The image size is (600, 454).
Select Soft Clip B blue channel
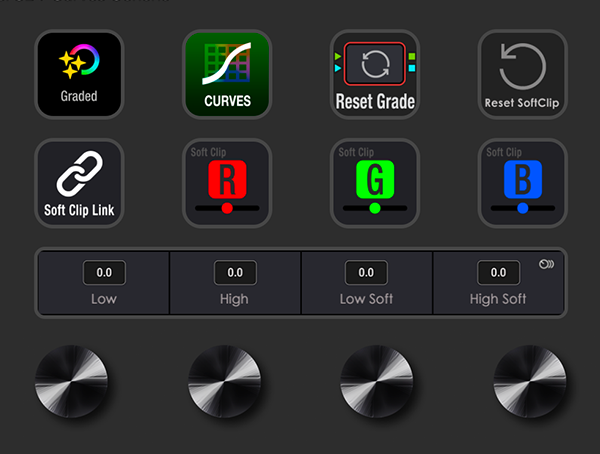[x=523, y=183]
